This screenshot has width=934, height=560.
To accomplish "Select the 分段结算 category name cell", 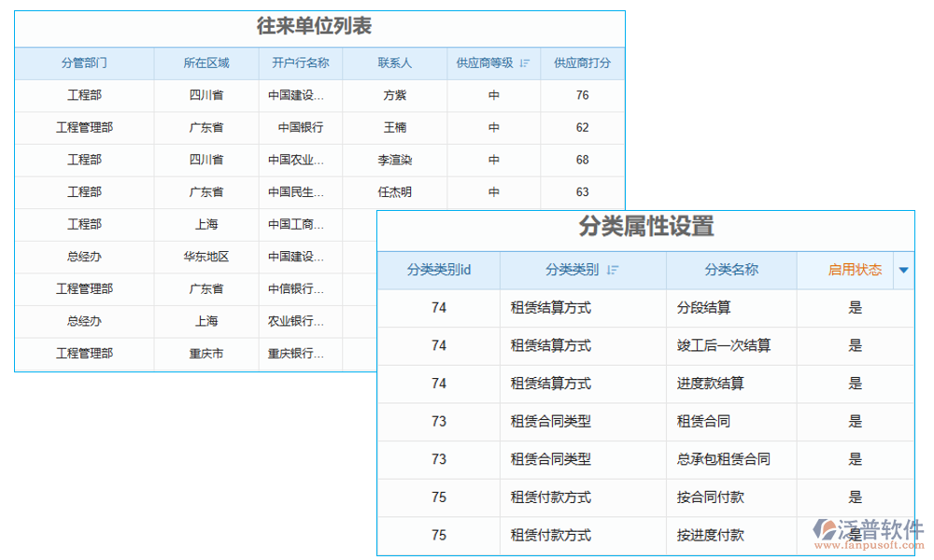I will pyautogui.click(x=703, y=308).
